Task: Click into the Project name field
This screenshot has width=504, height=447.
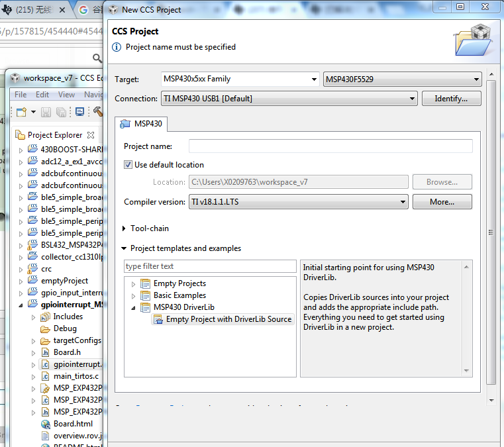Action: point(330,146)
